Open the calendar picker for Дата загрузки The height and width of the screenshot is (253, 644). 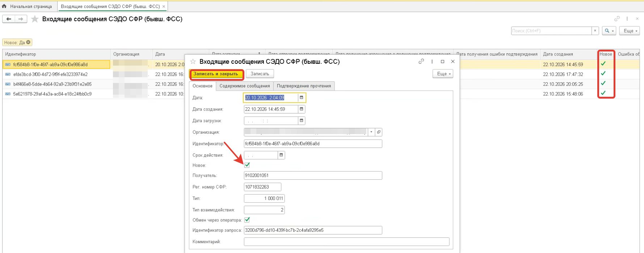(x=302, y=121)
